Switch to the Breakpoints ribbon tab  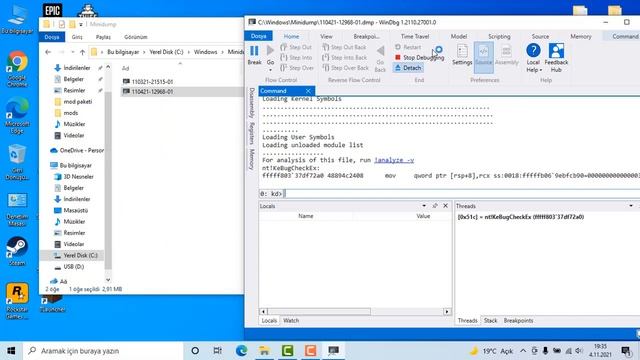[x=366, y=36]
